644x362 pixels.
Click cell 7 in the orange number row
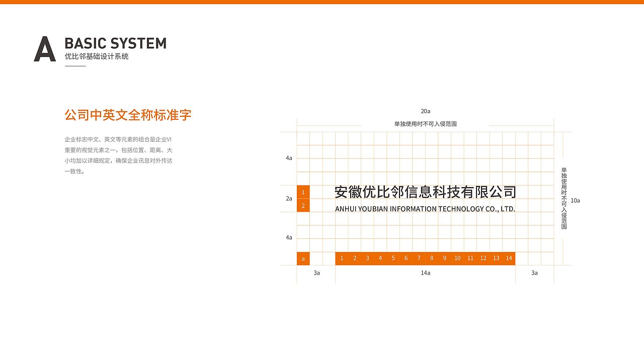pos(419,258)
